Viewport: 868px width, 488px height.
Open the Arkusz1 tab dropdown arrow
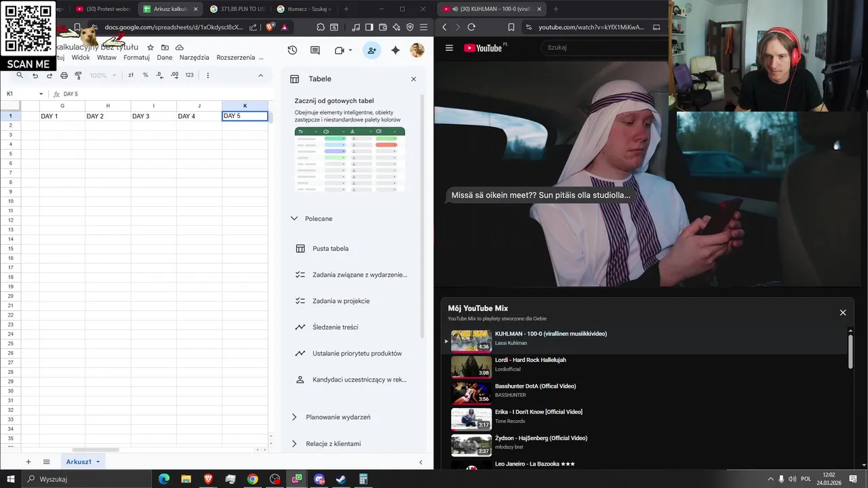pyautogui.click(x=98, y=462)
